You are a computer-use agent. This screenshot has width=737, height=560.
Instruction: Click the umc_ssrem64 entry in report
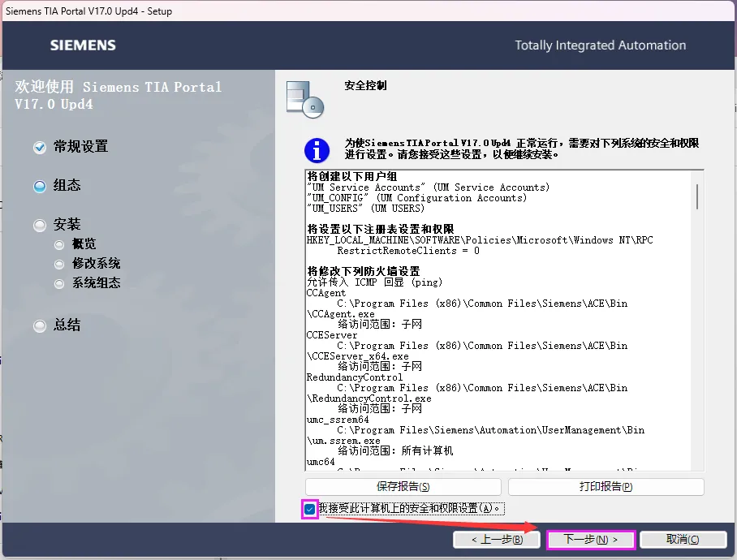coord(338,420)
